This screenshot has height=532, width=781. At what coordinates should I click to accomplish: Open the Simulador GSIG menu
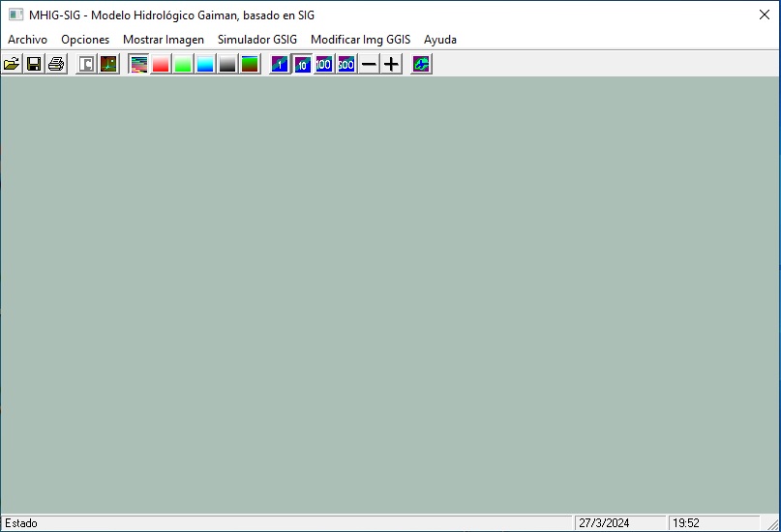(x=257, y=40)
